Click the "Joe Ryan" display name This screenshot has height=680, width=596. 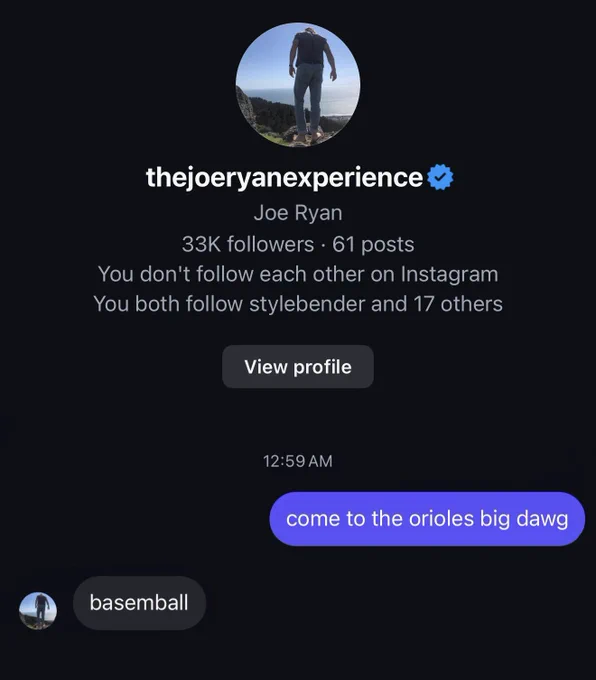(x=298, y=212)
